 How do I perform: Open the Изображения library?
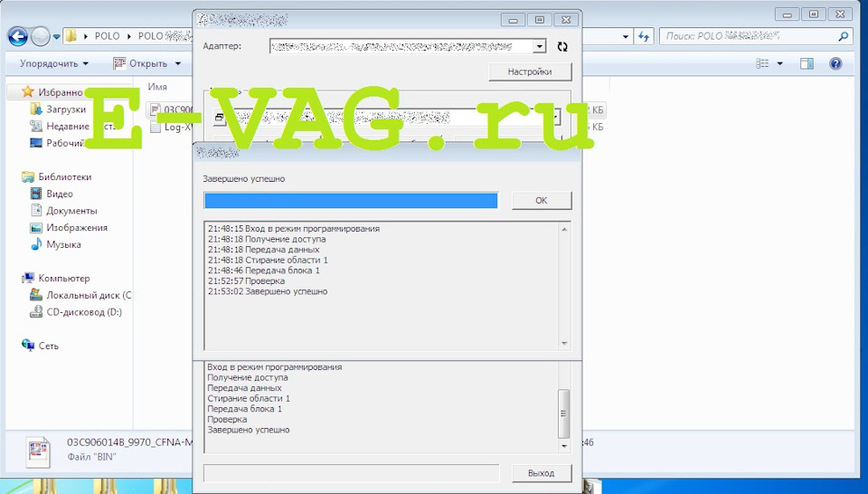pos(70,228)
